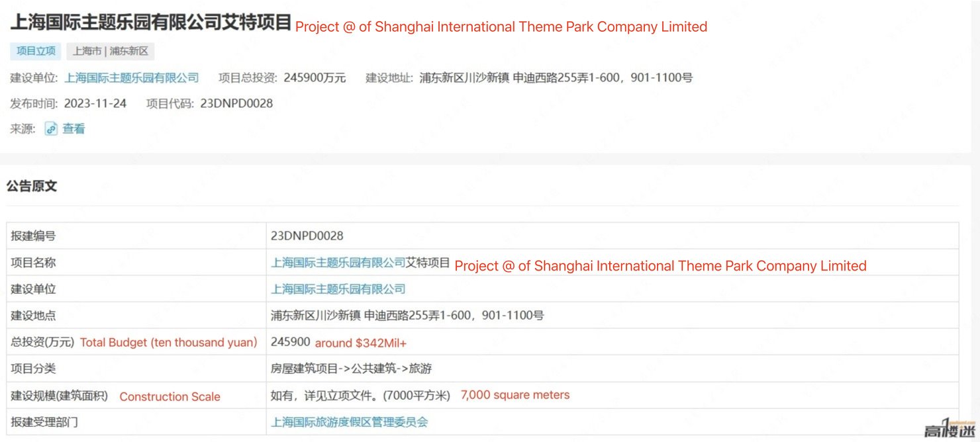Click 如有，详见立项文件。(7000平方米) value
This screenshot has width=980, height=442.
pos(360,395)
